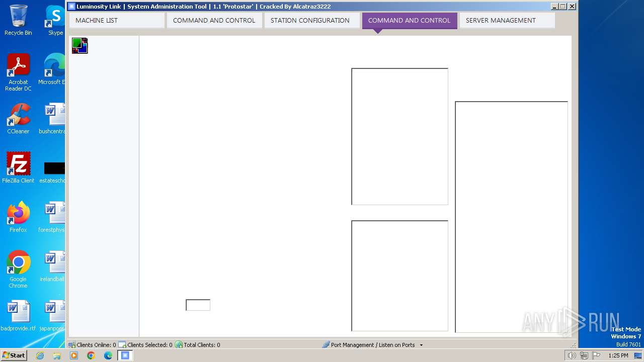Screen dimensions: 644x362
Task: Click the Luminosity Link title bar app icon
Action: pyautogui.click(x=71, y=7)
